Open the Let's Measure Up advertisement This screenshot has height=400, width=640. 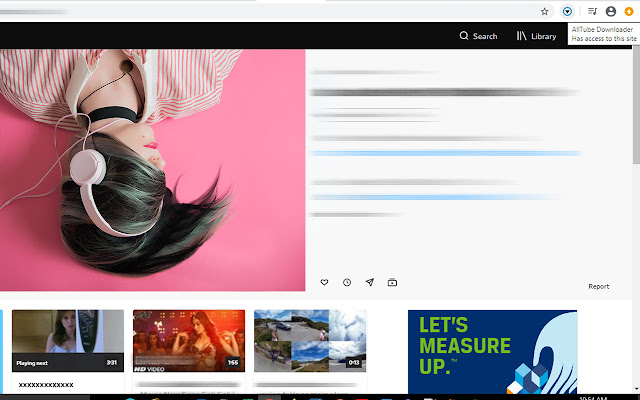(x=492, y=352)
